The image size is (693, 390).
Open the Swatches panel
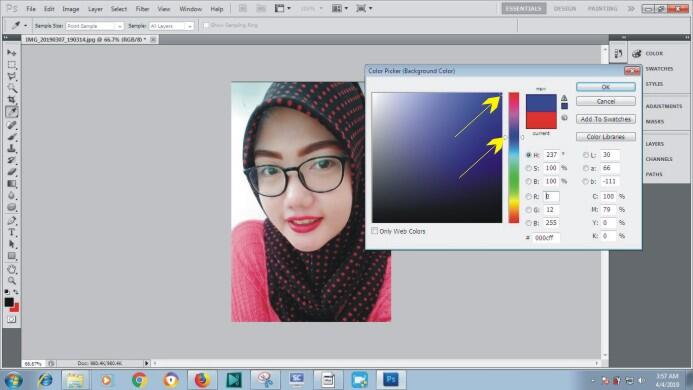659,69
